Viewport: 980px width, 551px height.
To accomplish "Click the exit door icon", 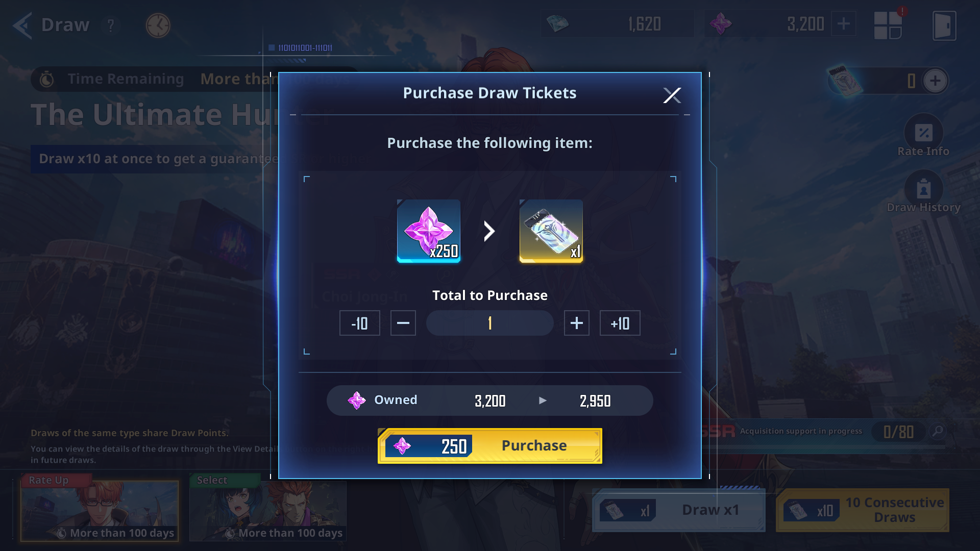I will click(x=944, y=26).
